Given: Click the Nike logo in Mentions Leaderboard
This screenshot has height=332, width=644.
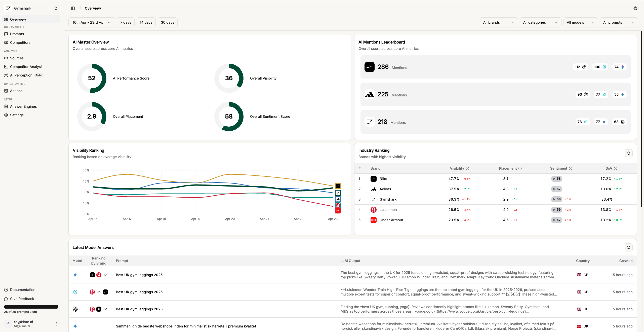Looking at the screenshot, I should click(369, 67).
